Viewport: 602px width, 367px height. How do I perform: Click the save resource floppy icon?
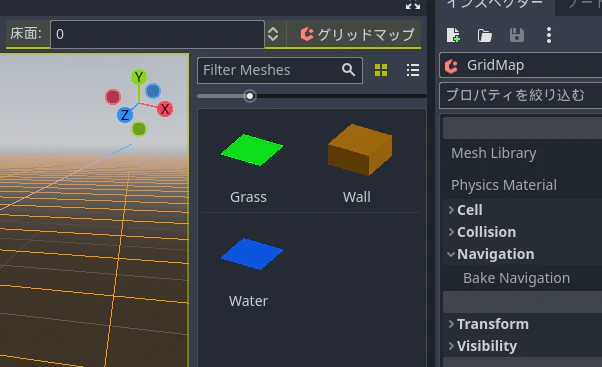517,35
